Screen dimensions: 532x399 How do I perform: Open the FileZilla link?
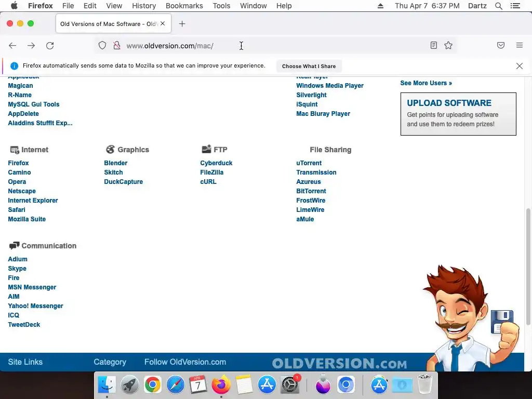(x=212, y=172)
